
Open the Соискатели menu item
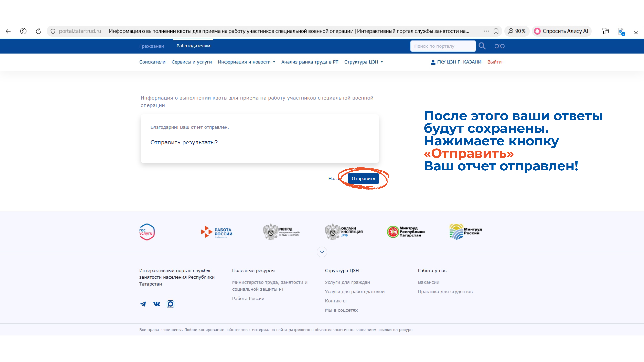[152, 62]
